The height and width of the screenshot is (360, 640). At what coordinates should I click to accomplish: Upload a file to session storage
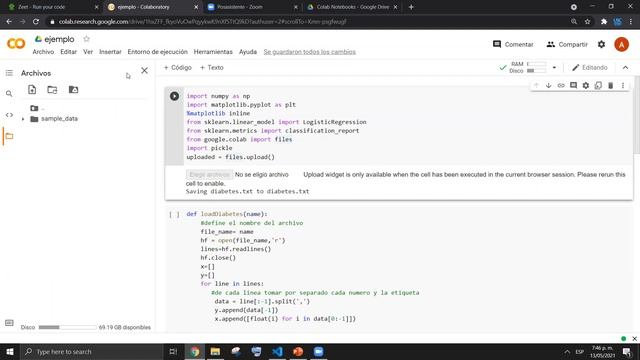pyautogui.click(x=32, y=90)
